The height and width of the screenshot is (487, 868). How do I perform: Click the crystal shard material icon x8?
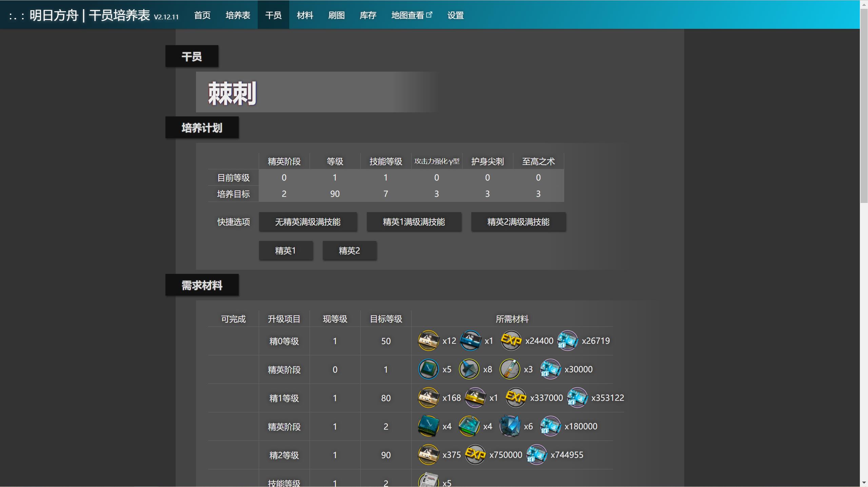click(469, 369)
